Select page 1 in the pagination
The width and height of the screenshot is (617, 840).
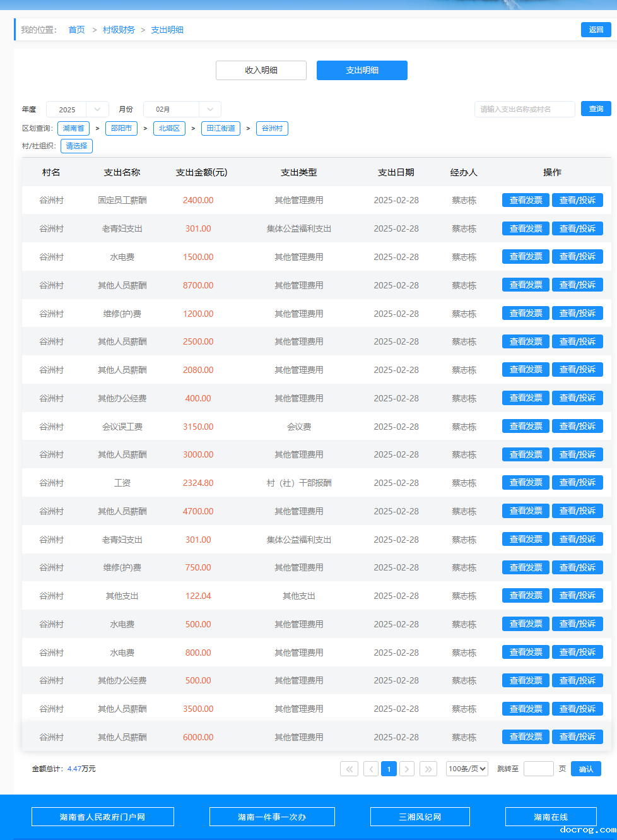pyautogui.click(x=389, y=769)
